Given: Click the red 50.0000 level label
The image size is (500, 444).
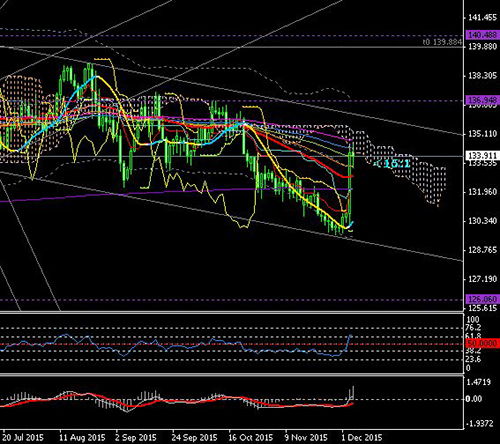Looking at the screenshot, I should click(482, 343).
